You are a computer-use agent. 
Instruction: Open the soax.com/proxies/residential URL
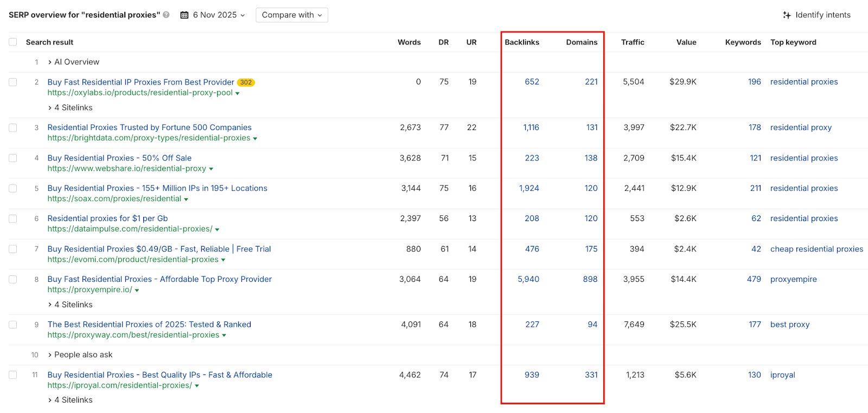click(x=114, y=199)
